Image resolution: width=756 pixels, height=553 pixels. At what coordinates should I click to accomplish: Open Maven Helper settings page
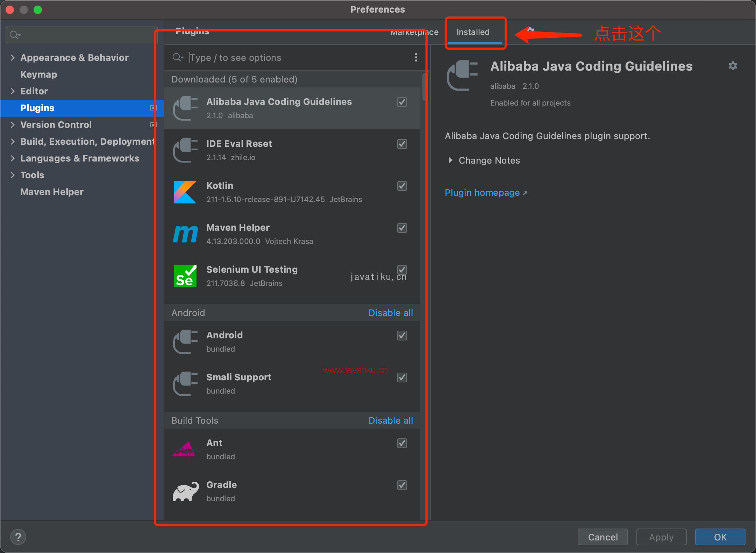[x=52, y=192]
